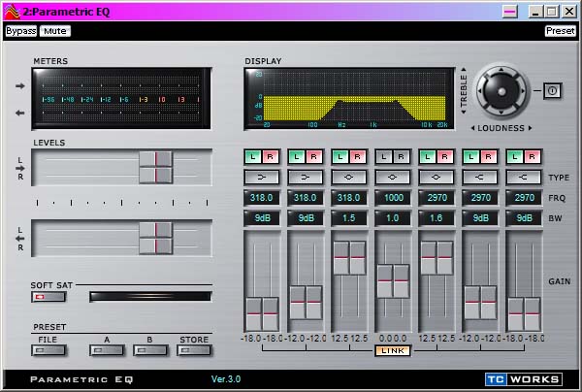Click the LOUDNESS left arrow
The width and height of the screenshot is (582, 392).
[x=472, y=128]
